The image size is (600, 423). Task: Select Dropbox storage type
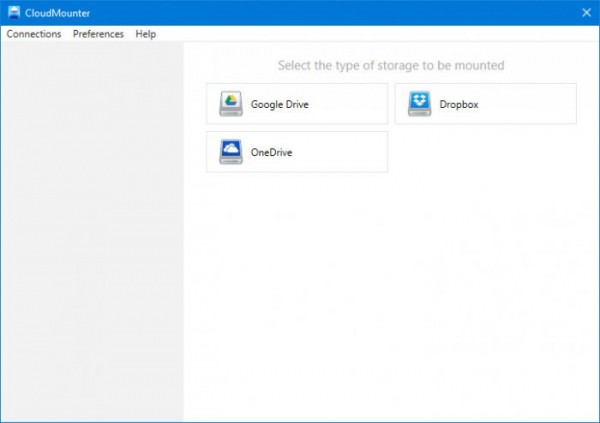point(486,104)
